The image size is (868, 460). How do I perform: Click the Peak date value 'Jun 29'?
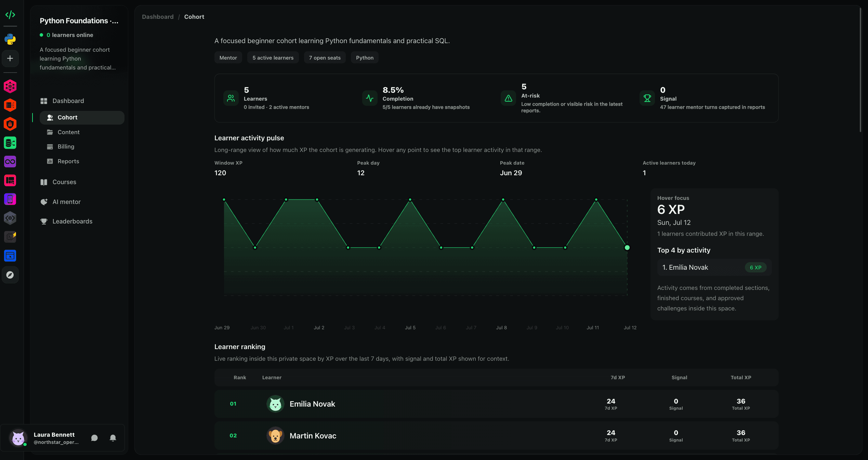click(x=511, y=173)
